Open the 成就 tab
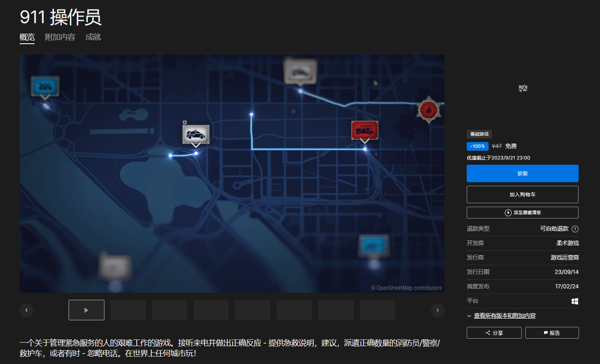The width and height of the screenshot is (600, 364). (93, 38)
